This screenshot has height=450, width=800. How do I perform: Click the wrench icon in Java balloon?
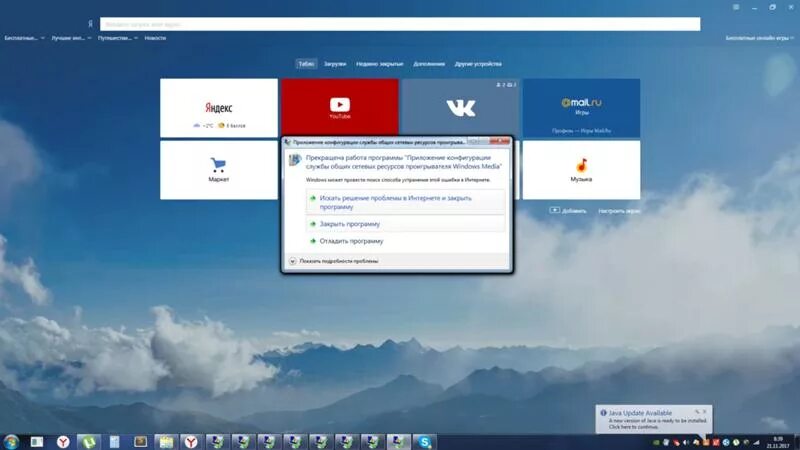697,411
